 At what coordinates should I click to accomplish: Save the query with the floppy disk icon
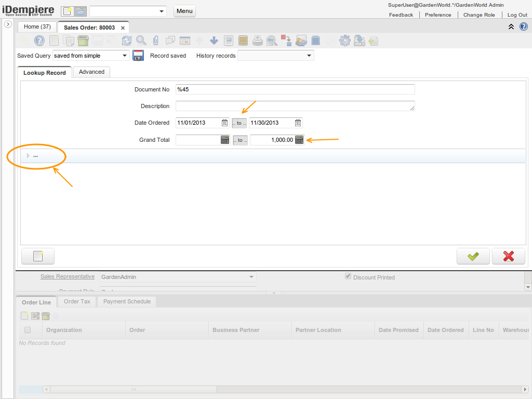point(138,56)
